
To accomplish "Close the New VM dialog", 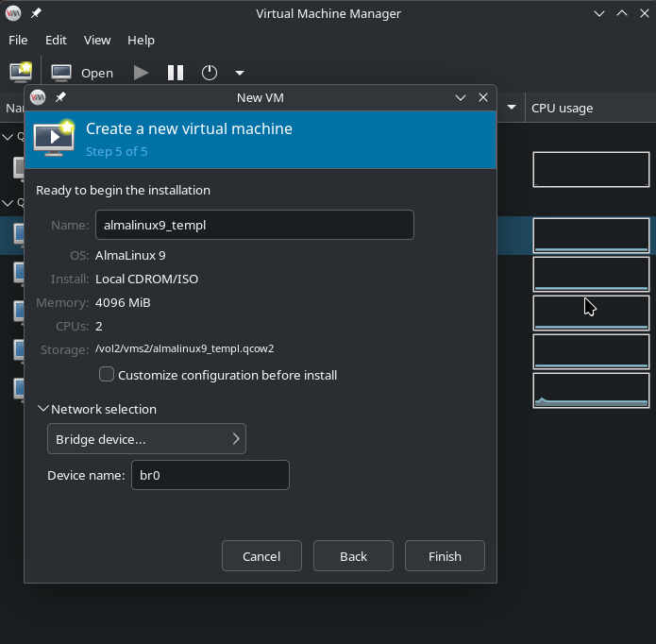I will [x=483, y=97].
